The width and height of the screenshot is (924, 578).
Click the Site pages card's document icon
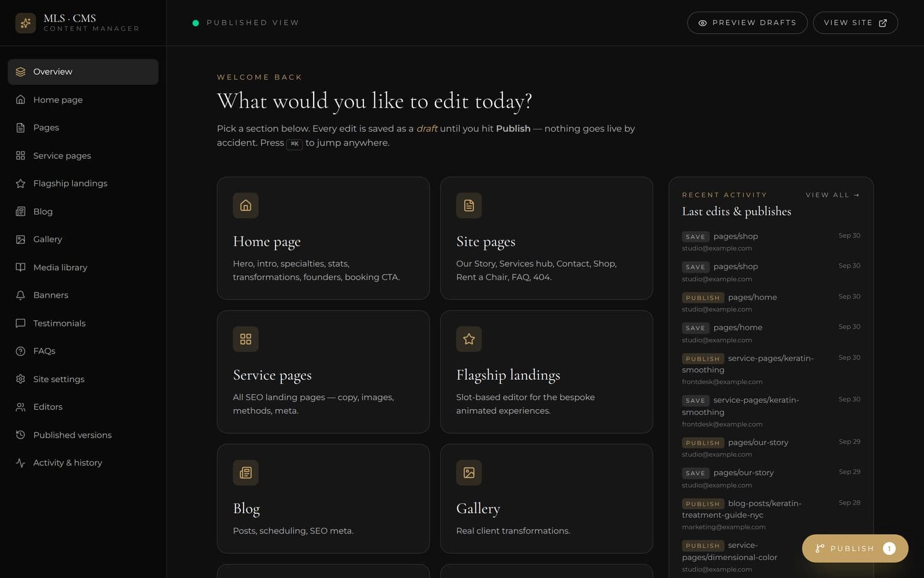(x=469, y=205)
